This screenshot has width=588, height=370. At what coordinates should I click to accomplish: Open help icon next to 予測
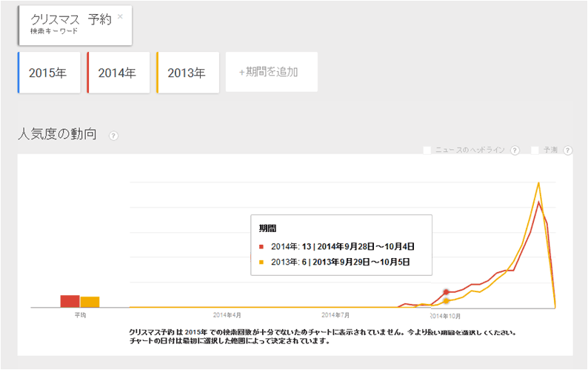pyautogui.click(x=568, y=150)
